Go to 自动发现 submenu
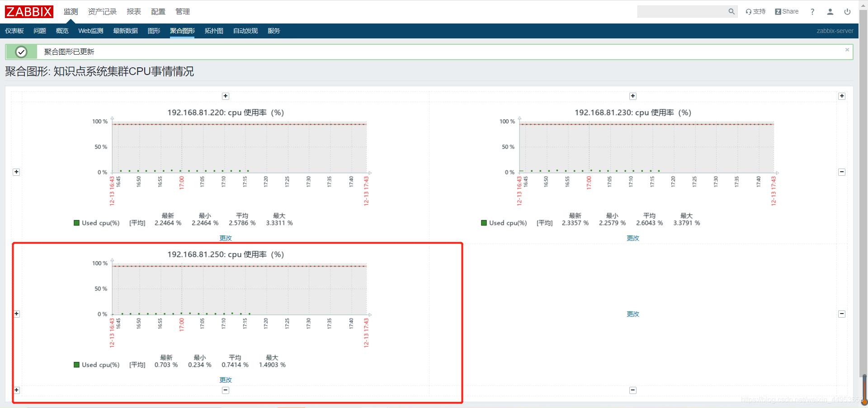Image resolution: width=868 pixels, height=408 pixels. tap(245, 31)
